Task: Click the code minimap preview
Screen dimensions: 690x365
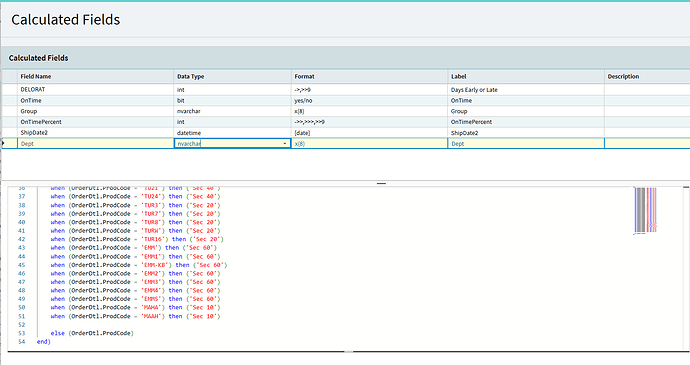Action: coord(645,210)
